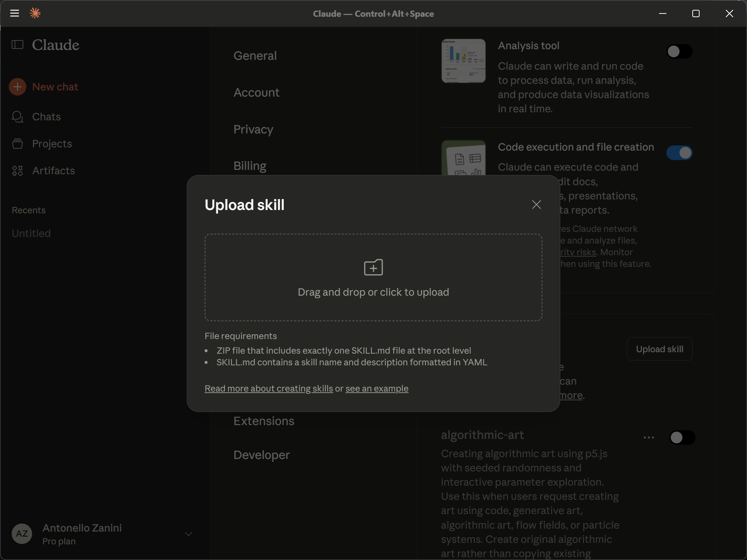Image resolution: width=747 pixels, height=560 pixels.
Task: Click the folder-plus upload icon
Action: (373, 268)
